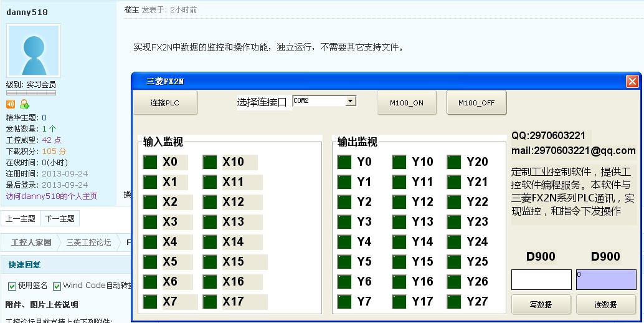Viewport: 644px width, 323px height.
Task: Click the Y0 output indicator light
Action: 344,162
